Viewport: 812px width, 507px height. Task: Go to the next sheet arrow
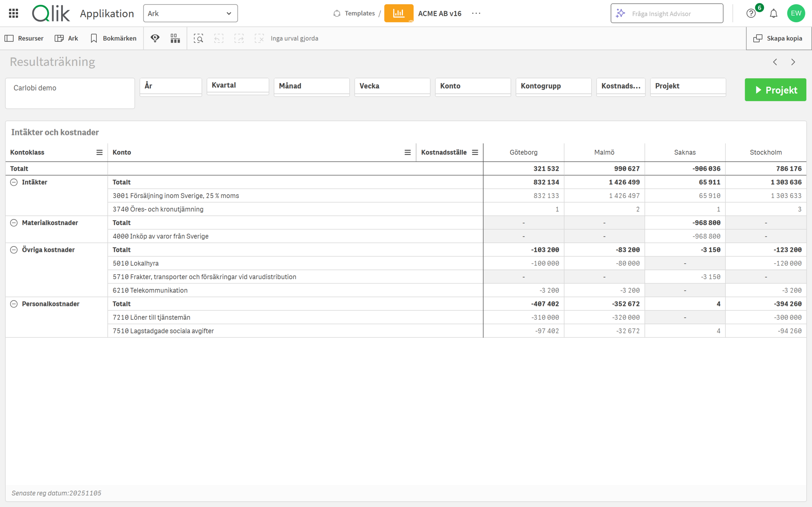pyautogui.click(x=793, y=62)
